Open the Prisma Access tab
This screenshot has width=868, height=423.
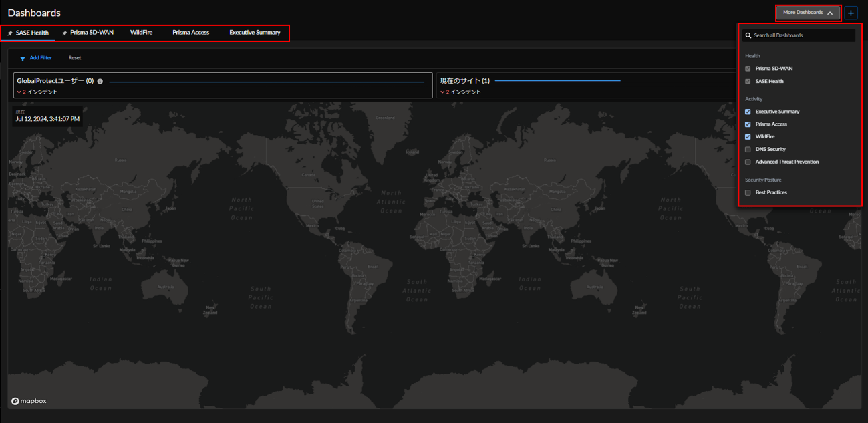click(190, 33)
